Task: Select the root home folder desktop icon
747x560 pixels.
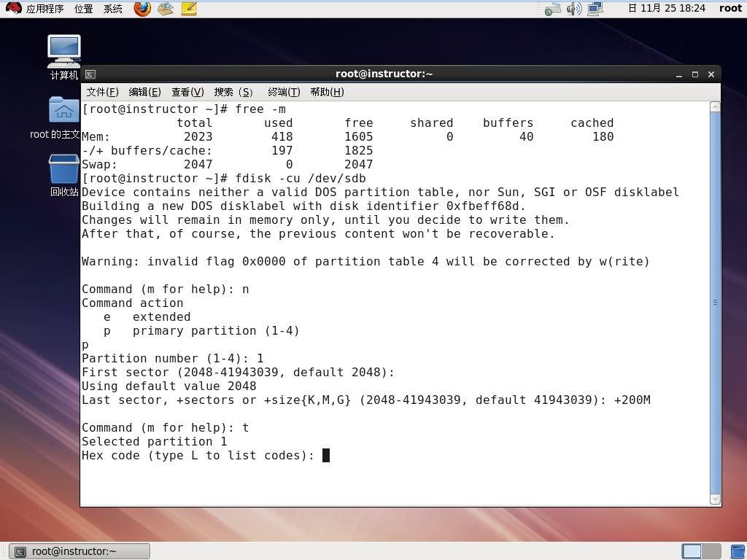Action: tap(64, 117)
